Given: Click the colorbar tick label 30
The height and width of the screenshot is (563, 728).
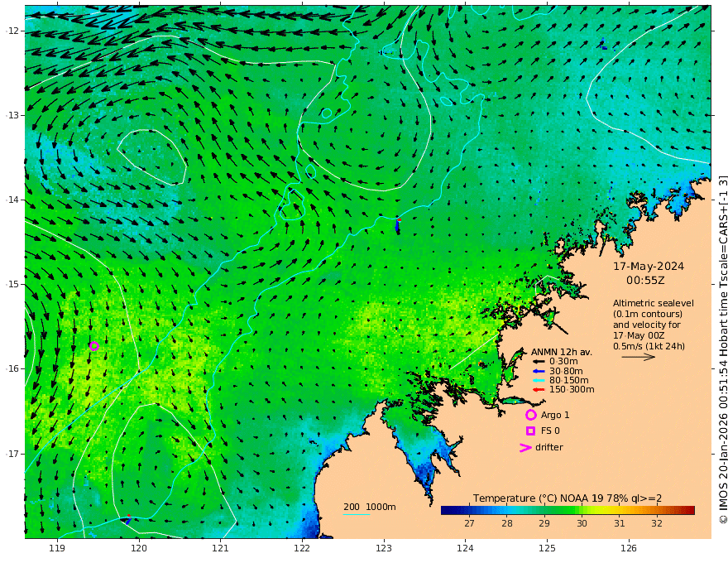Looking at the screenshot, I should [582, 523].
